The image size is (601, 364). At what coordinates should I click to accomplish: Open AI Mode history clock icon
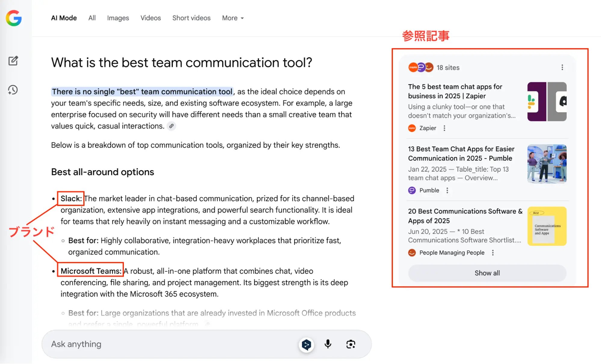13,90
